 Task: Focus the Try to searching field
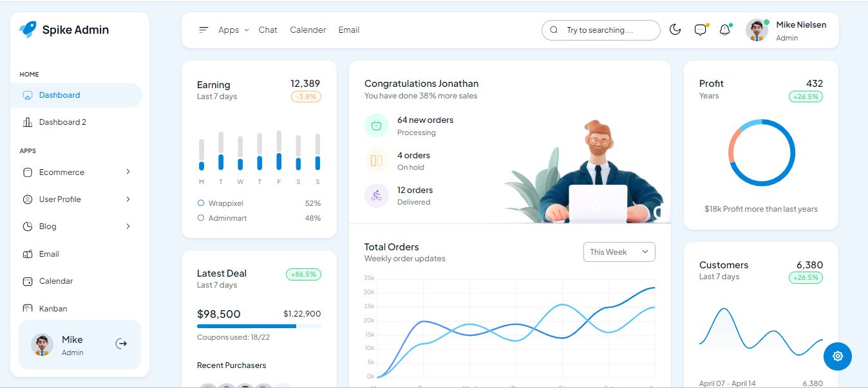[x=601, y=30]
